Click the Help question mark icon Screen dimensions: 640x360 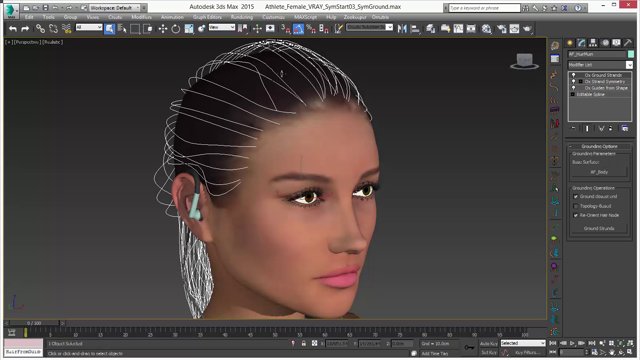pyautogui.click(x=578, y=8)
